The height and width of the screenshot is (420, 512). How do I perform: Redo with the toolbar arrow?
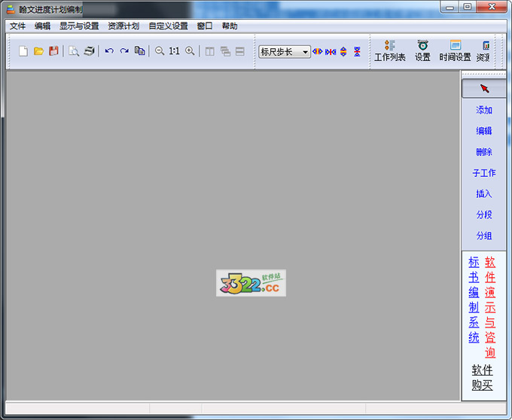pyautogui.click(x=124, y=51)
